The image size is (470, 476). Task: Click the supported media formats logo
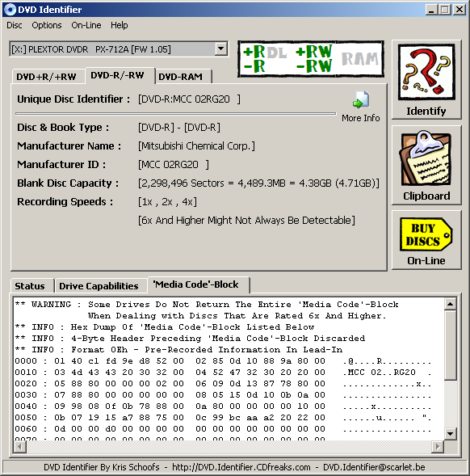pyautogui.click(x=311, y=59)
